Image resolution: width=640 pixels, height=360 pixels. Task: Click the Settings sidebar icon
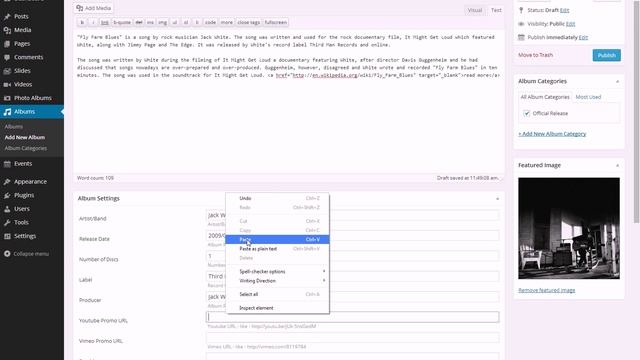tap(7, 236)
